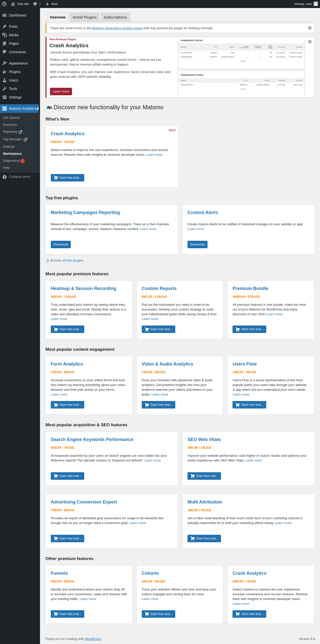The width and height of the screenshot is (320, 644).
Task: Click the Dashboard gauge icon
Action: pos(4,15)
